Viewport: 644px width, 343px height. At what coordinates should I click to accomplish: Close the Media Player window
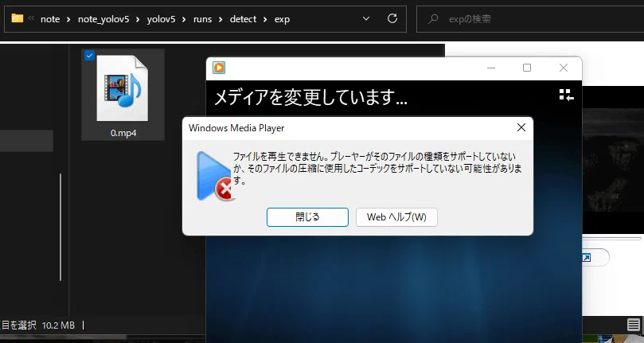564,68
